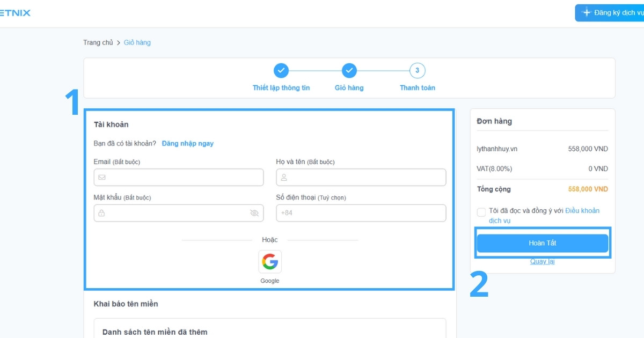Click the step 3 circle indicator
The image size is (644, 338).
click(417, 70)
